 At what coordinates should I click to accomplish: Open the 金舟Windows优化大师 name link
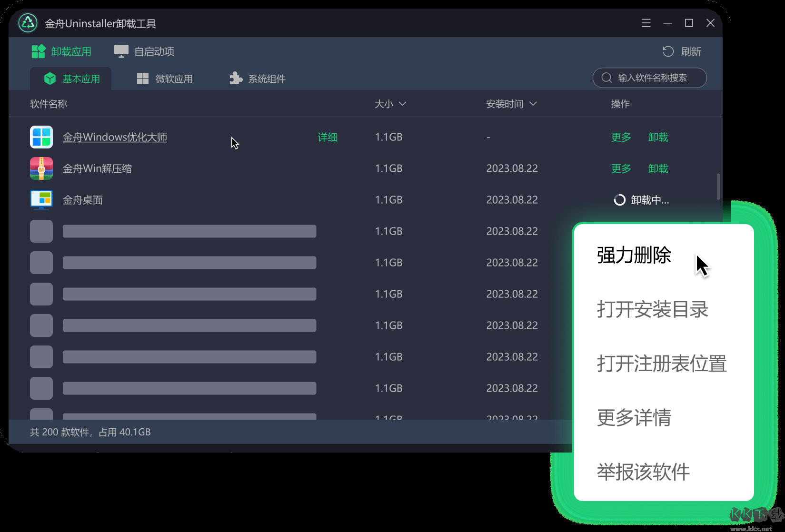tap(115, 137)
